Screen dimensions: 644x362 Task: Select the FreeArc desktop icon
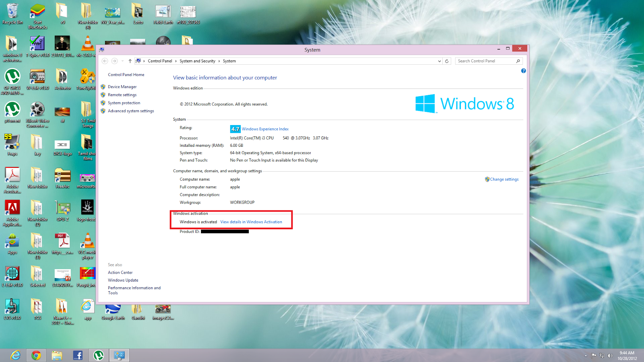(62, 178)
